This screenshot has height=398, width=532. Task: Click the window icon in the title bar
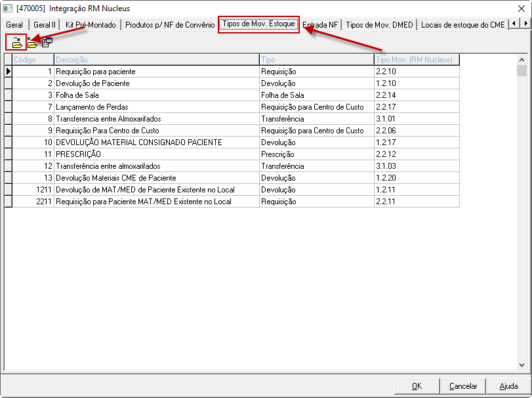pyautogui.click(x=7, y=8)
